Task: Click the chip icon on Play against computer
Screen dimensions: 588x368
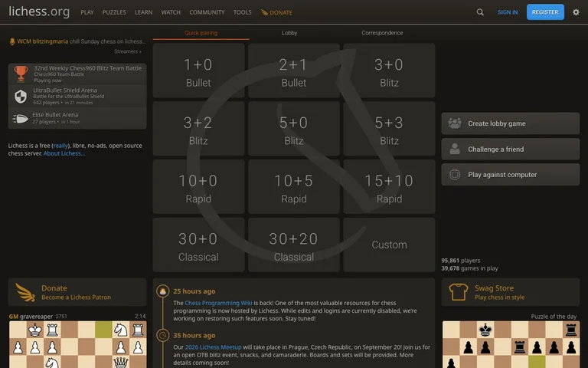Action: (x=455, y=174)
